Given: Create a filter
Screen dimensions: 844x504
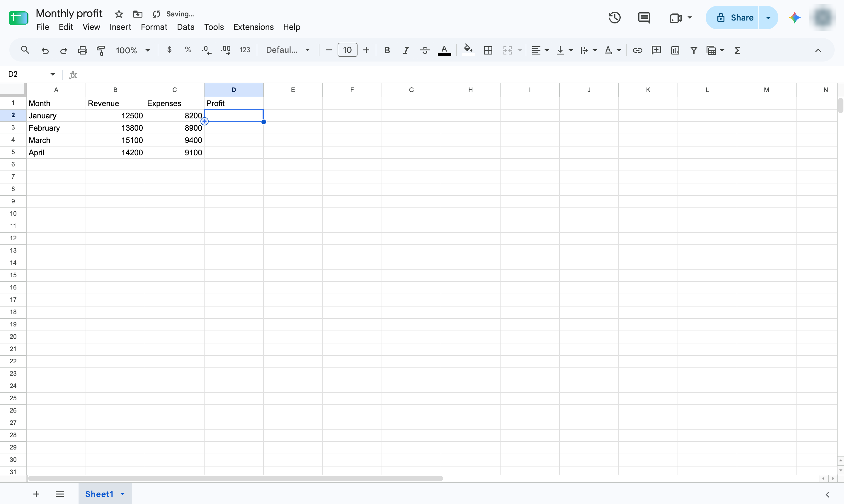Looking at the screenshot, I should pos(694,50).
